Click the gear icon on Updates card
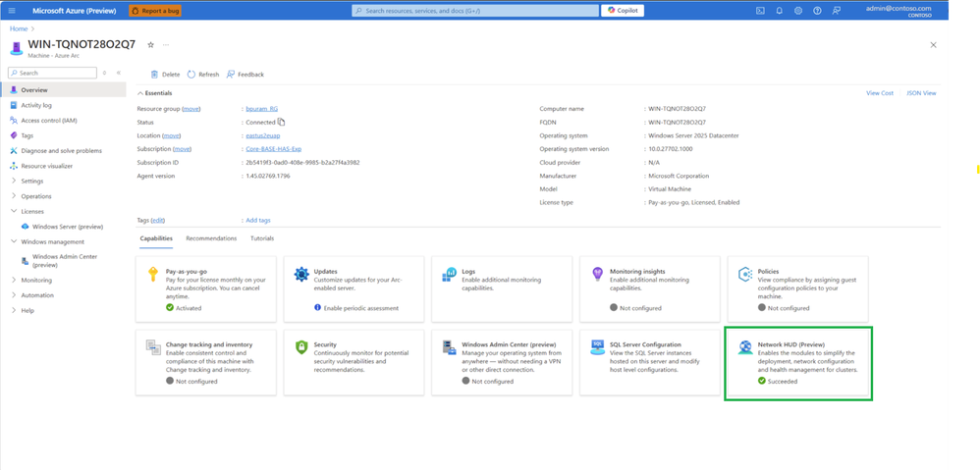This screenshot has height=470, width=980. coord(301,274)
